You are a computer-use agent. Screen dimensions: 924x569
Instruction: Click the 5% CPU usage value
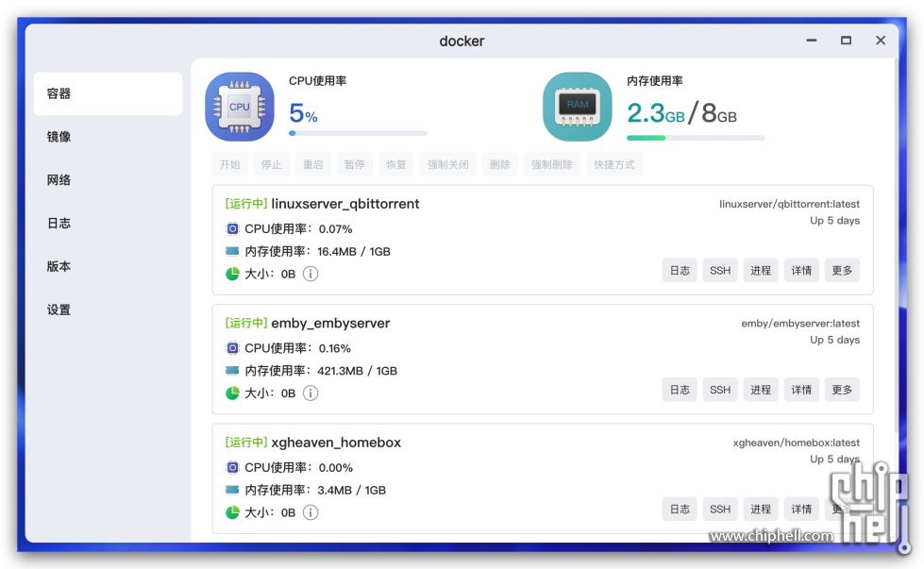303,113
